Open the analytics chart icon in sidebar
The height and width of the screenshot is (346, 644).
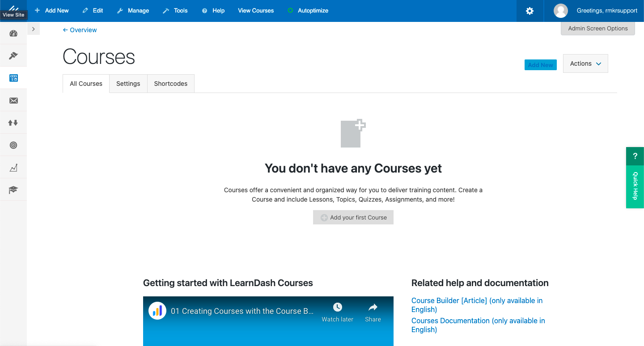tap(13, 167)
